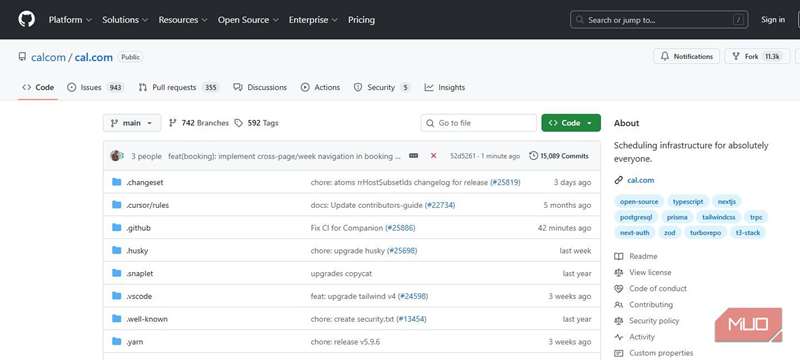This screenshot has width=800, height=360.
Task: Select the turborepo topic tag
Action: (x=706, y=233)
